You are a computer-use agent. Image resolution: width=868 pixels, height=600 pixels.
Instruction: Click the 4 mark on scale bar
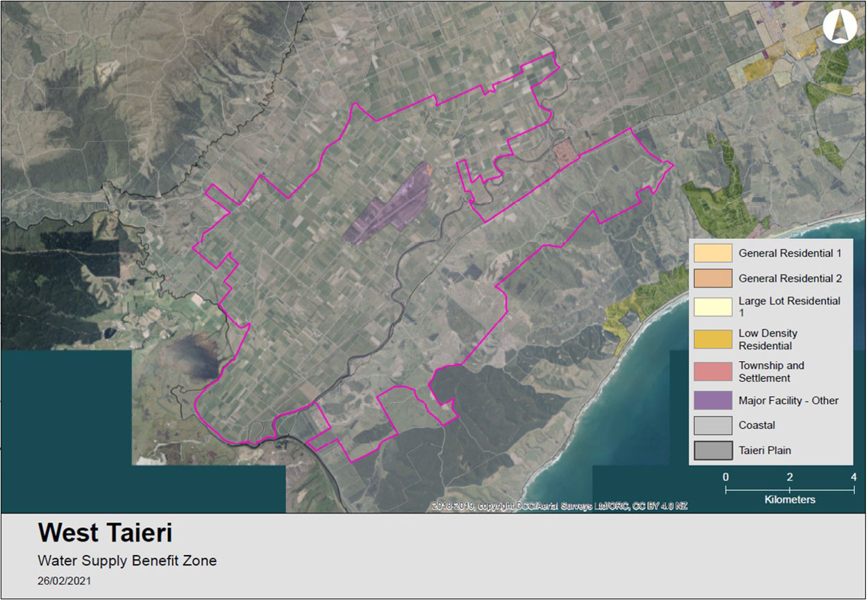[x=853, y=477]
